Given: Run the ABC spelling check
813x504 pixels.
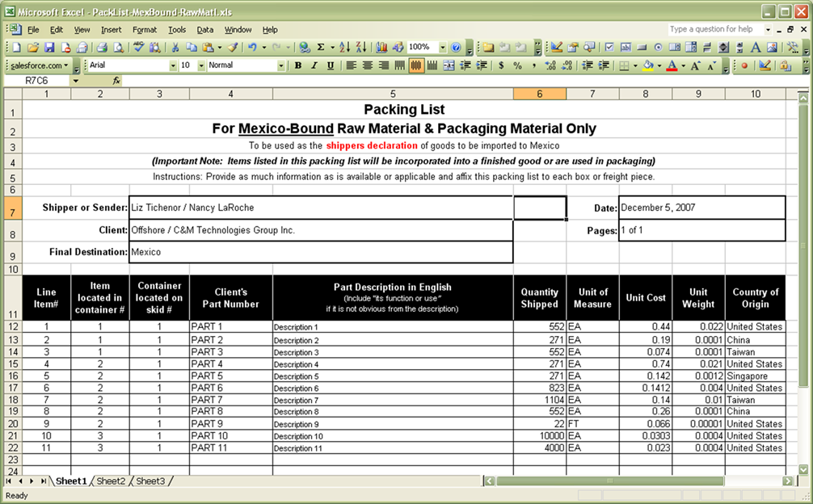Looking at the screenshot, I should (138, 48).
